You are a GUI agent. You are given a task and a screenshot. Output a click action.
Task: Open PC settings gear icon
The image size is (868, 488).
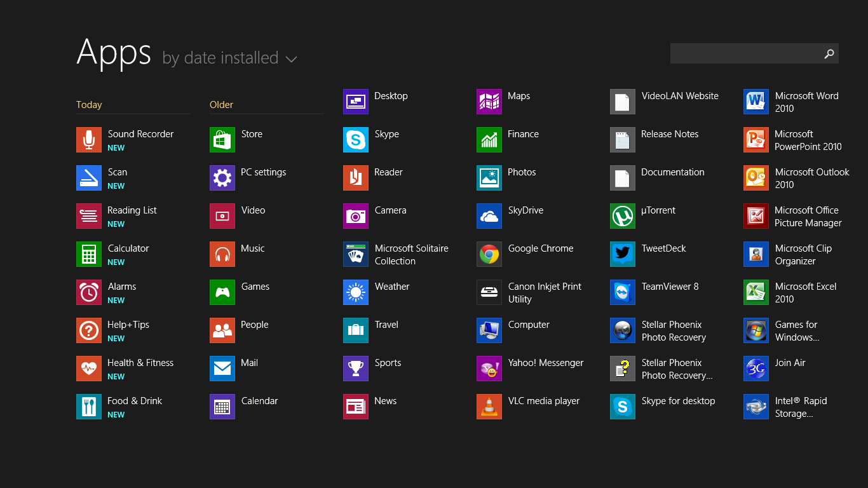222,178
